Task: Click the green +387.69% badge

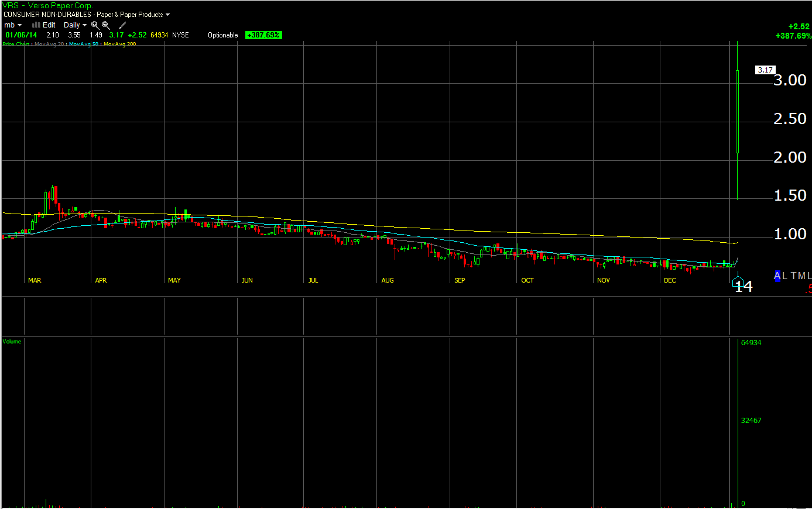Action: pos(263,35)
